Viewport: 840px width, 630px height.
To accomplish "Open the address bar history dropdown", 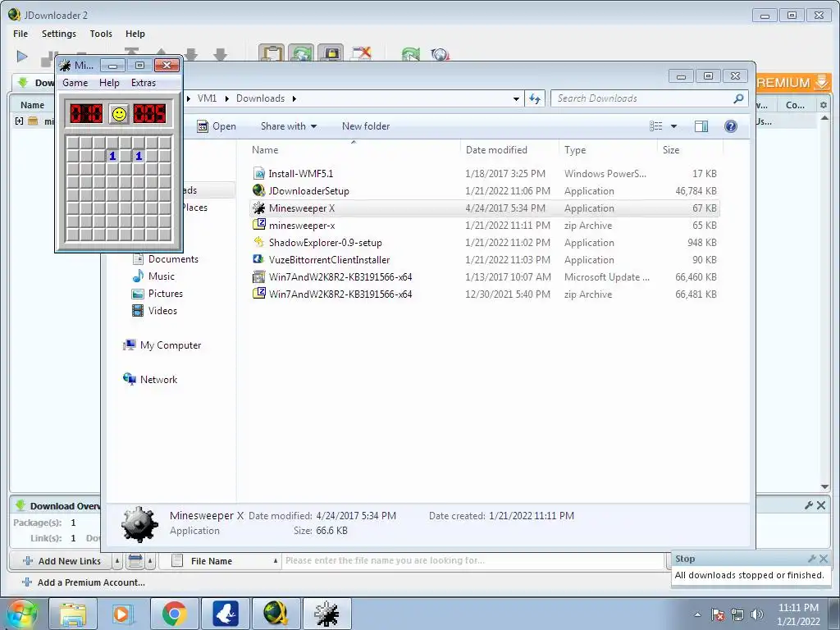I will click(x=516, y=98).
